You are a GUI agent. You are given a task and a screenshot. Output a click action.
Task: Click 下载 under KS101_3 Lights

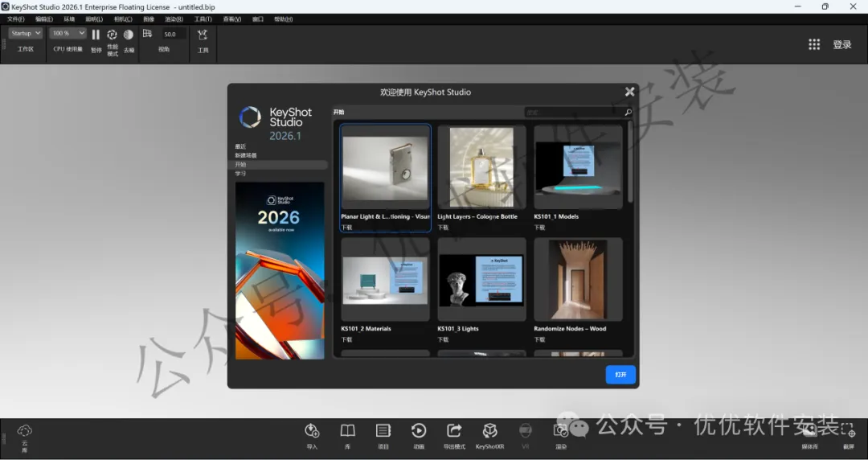443,339
